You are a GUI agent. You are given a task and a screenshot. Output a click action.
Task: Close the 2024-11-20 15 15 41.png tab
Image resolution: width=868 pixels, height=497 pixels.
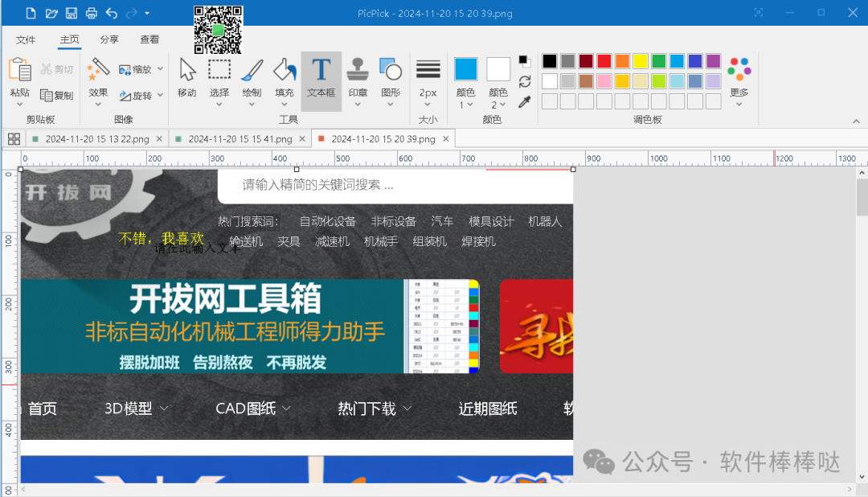(x=302, y=138)
